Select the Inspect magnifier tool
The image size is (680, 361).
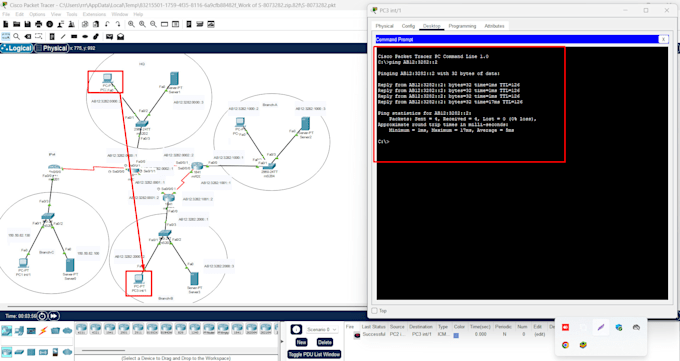coord(16,36)
